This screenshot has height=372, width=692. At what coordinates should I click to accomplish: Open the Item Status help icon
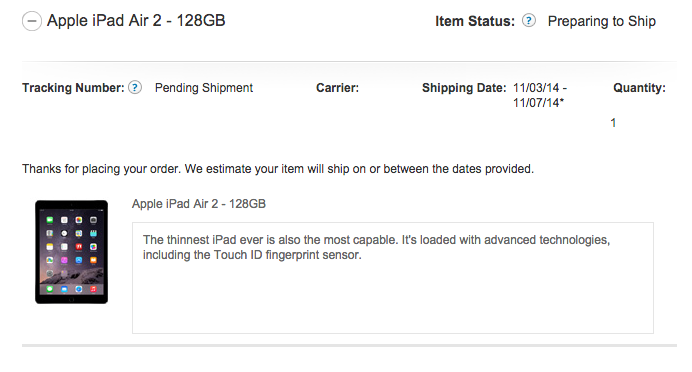[x=528, y=21]
